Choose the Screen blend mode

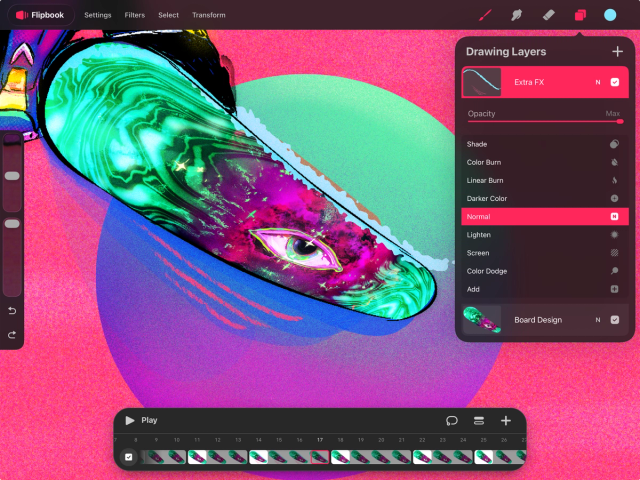click(545, 253)
